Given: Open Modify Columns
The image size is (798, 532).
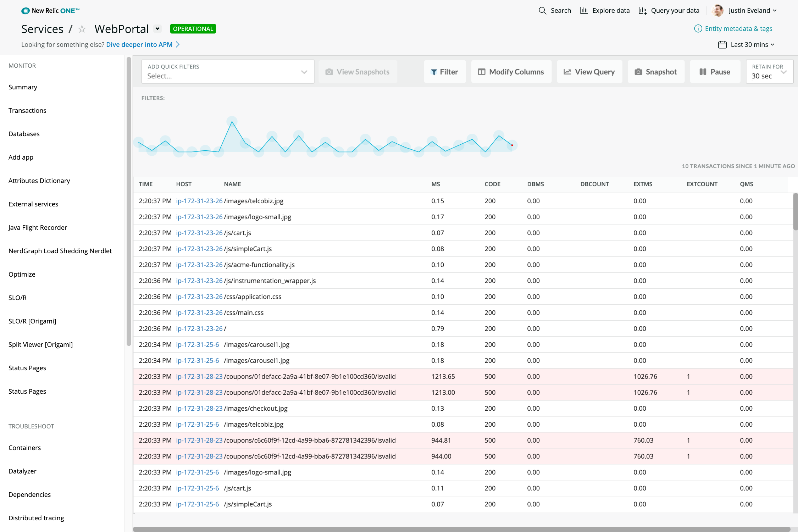Looking at the screenshot, I should click(x=511, y=72).
